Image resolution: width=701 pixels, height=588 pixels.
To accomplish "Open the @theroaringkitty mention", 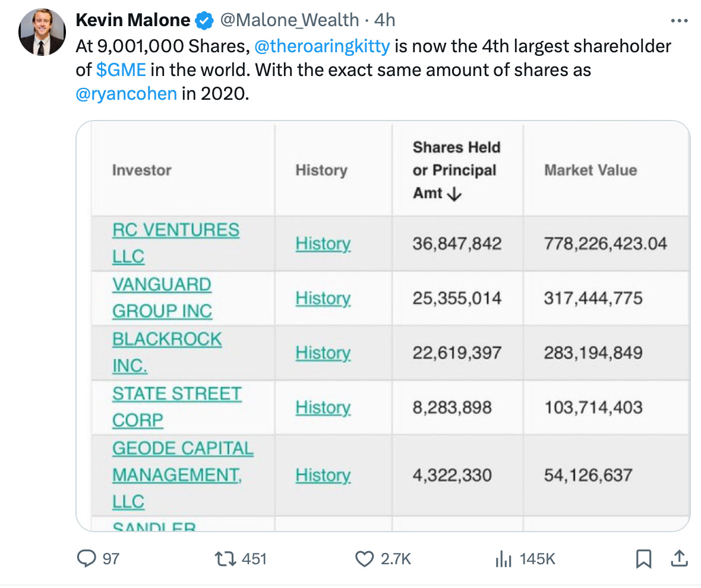I will (323, 46).
